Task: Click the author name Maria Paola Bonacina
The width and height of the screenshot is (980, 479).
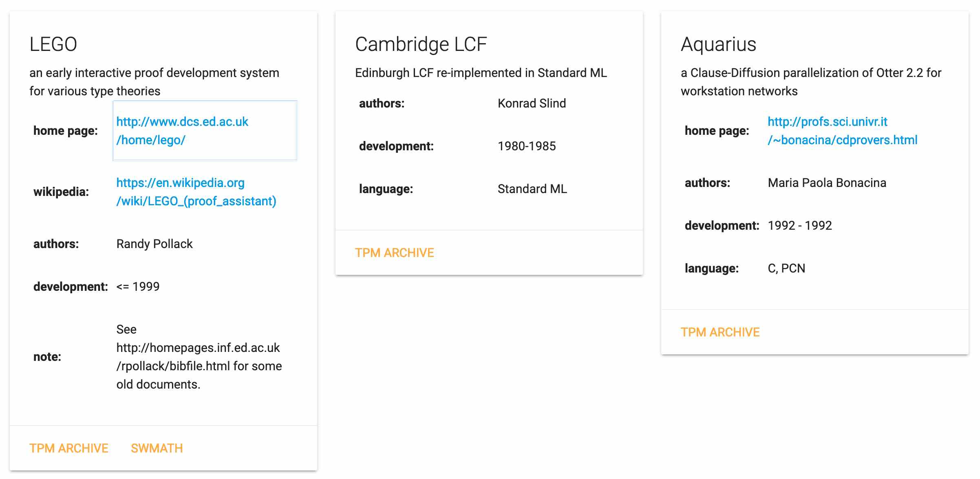Action: 827,182
